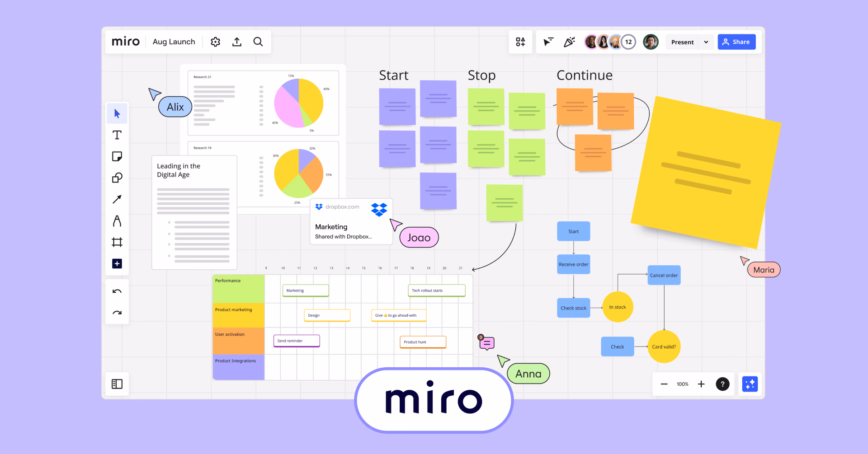Select the Cancel order flowchart box
The height and width of the screenshot is (454, 868).
(x=664, y=275)
